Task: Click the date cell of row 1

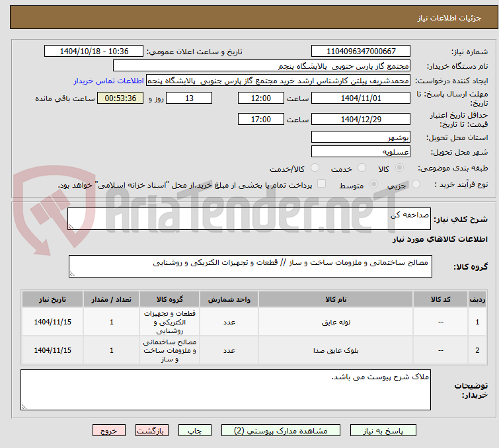Action: (x=52, y=322)
